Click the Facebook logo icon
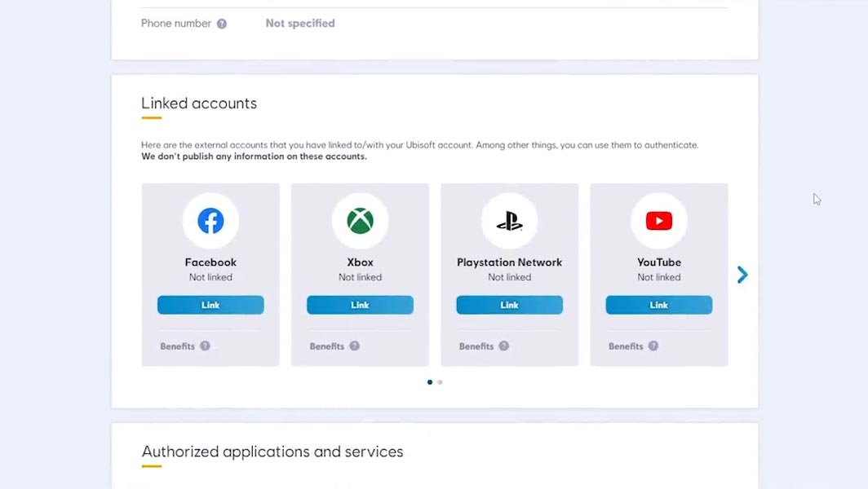This screenshot has width=868, height=489. click(x=210, y=221)
